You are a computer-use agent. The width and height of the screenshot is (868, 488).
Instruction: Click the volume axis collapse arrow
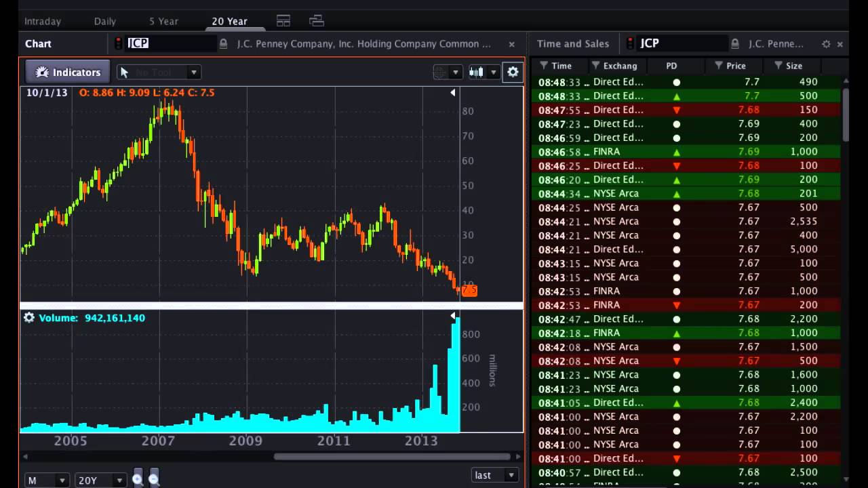(x=453, y=317)
